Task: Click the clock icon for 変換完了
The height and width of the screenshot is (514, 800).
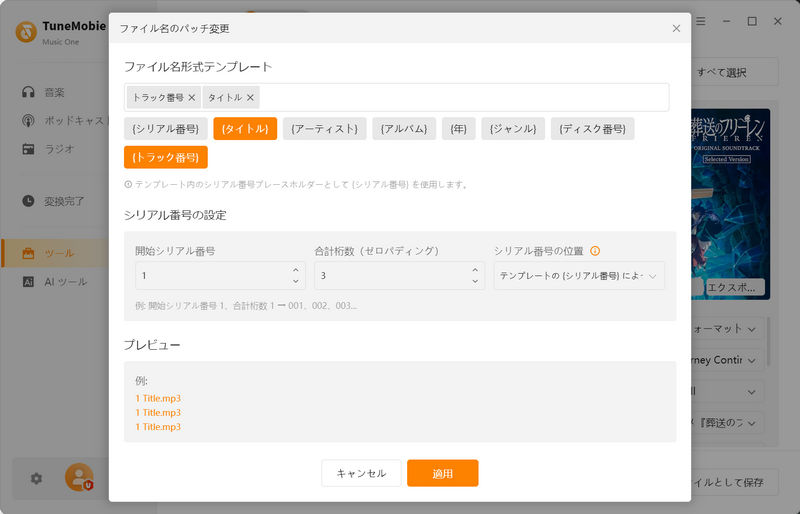Action: 28,201
